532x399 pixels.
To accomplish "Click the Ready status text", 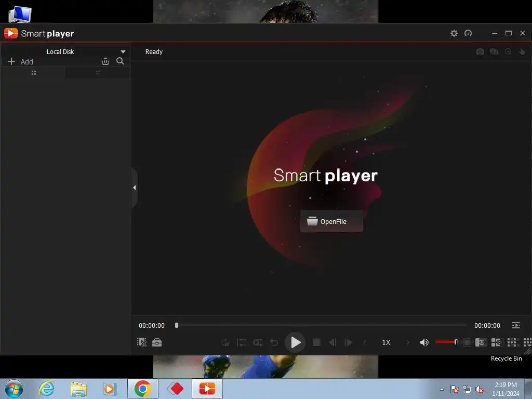I will click(154, 51).
